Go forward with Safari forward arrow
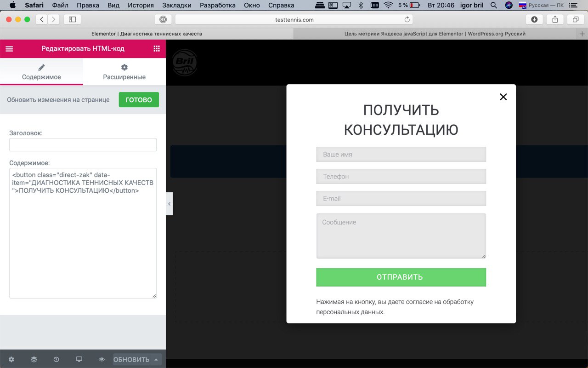The height and width of the screenshot is (368, 588). 54,19
